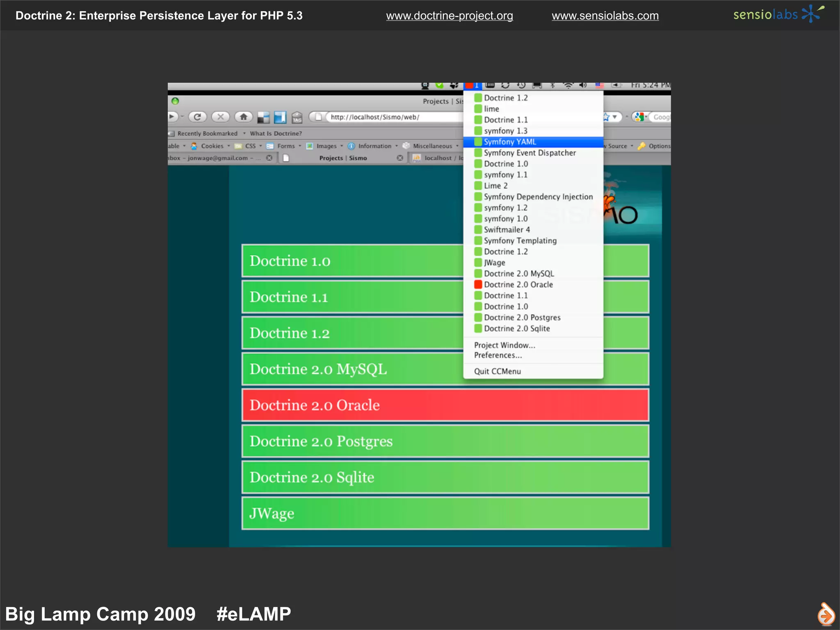Expand the Images toolbar dropdown

(326, 146)
